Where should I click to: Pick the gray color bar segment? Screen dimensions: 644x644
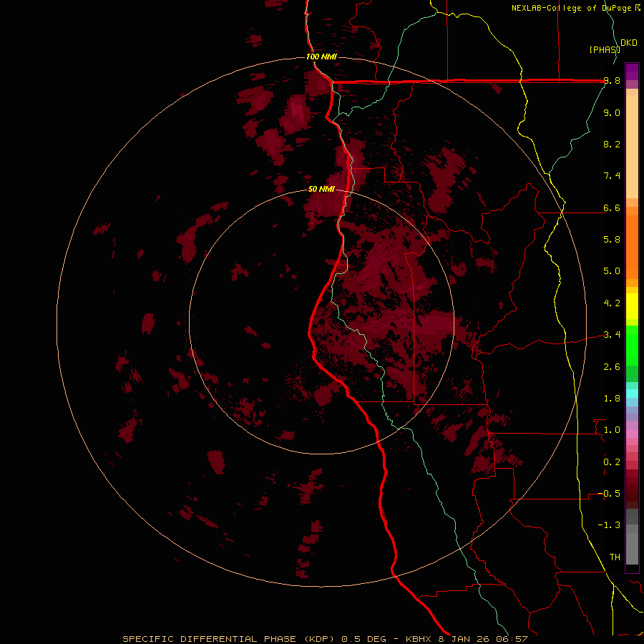(632, 545)
